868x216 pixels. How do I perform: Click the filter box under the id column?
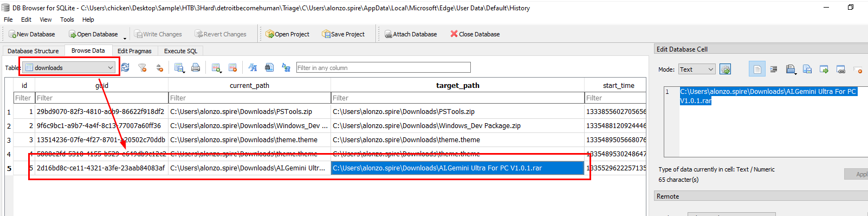tap(24, 98)
